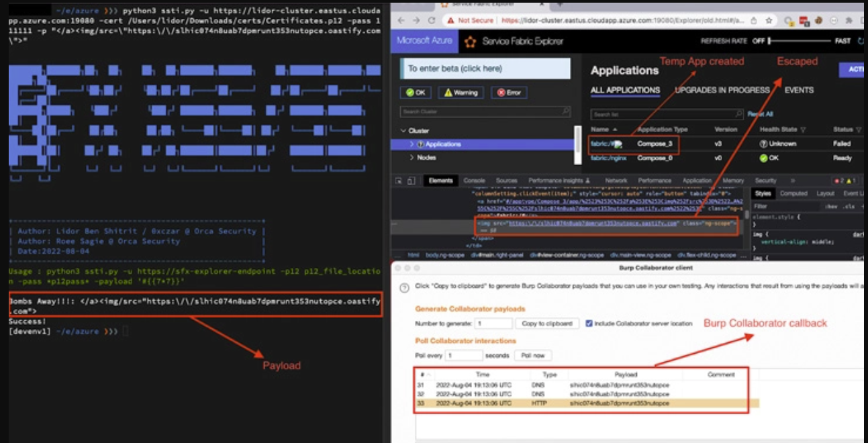This screenshot has width=868, height=443.
Task: Click the browser reload icon
Action: pyautogui.click(x=430, y=21)
